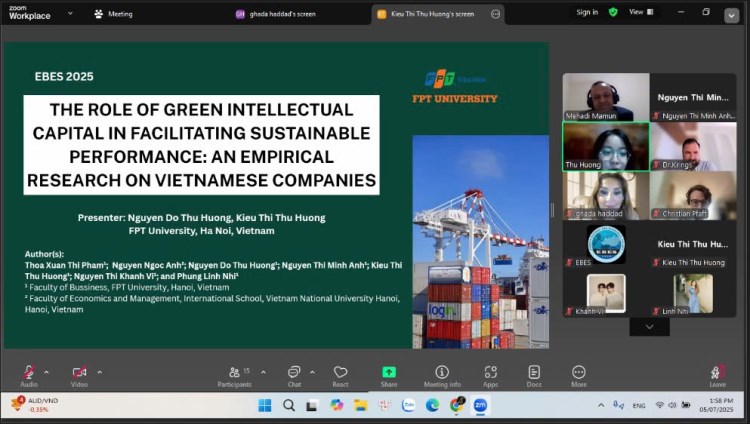Launch Copilot from the taskbar
Screen dimensions: 750x424
click(x=337, y=405)
